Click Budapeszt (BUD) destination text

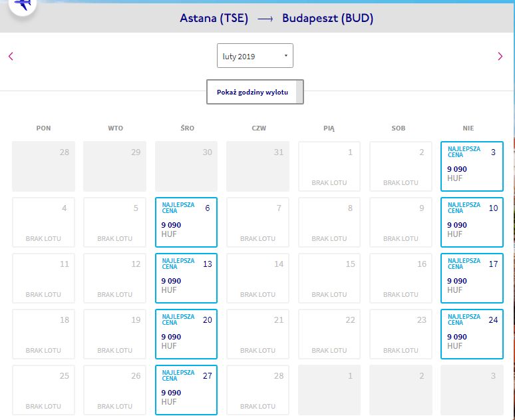(327, 18)
